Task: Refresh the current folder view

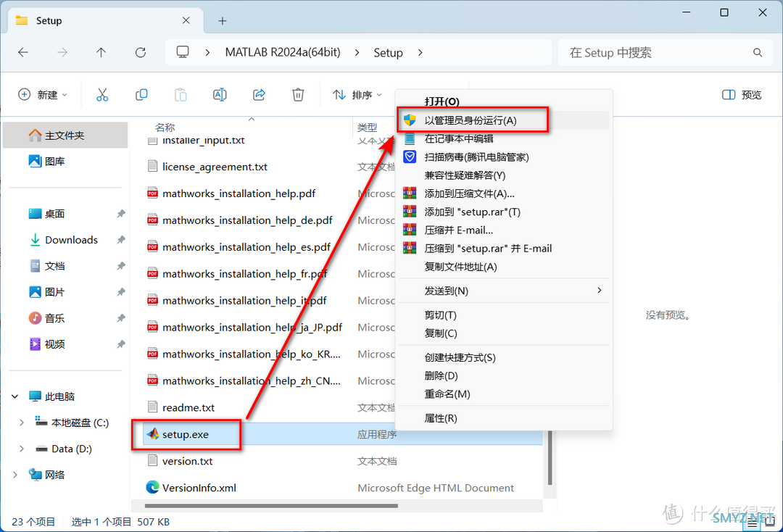Action: click(141, 52)
